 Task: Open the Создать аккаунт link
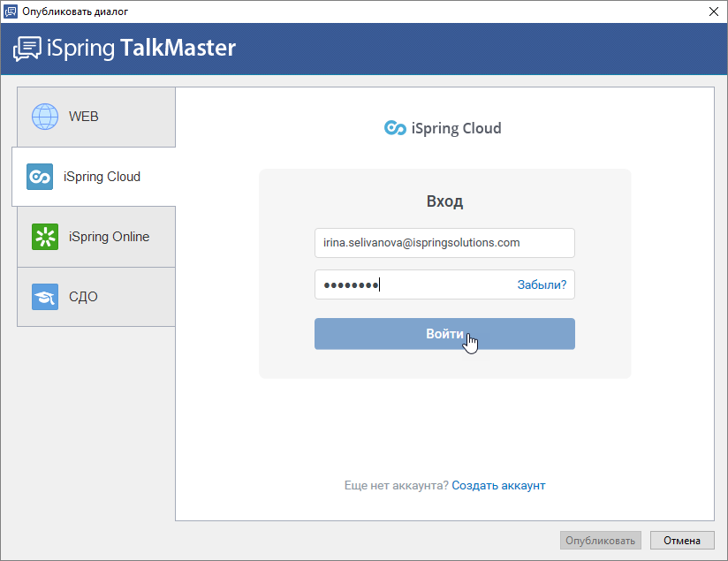coord(498,485)
